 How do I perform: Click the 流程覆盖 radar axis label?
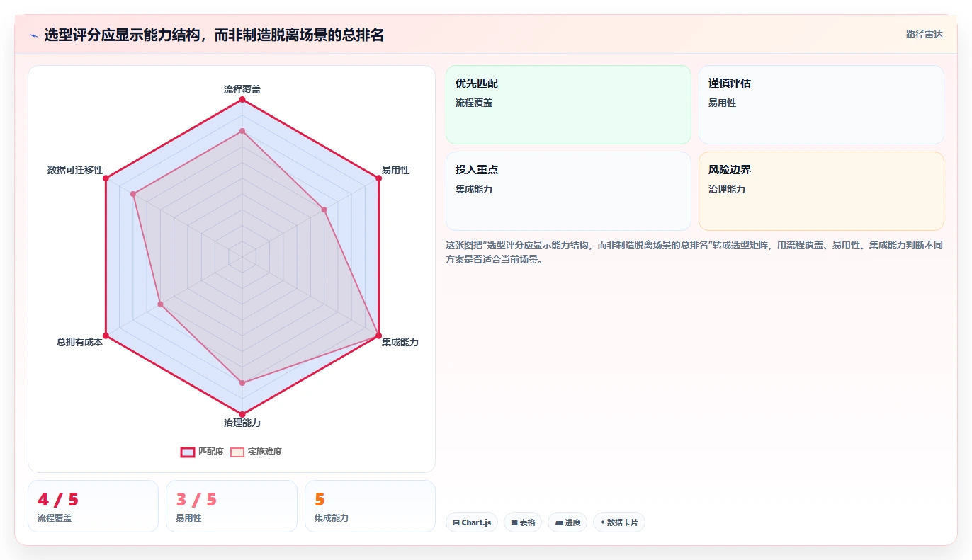[x=242, y=89]
